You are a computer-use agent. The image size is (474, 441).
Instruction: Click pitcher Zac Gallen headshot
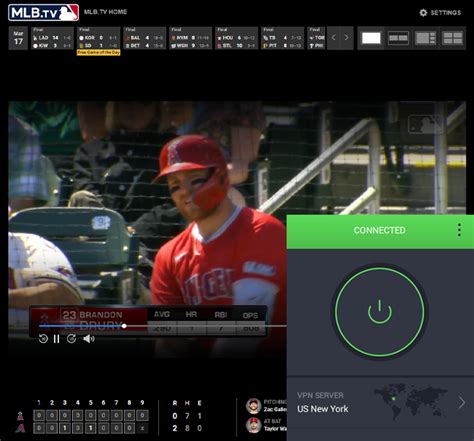(253, 406)
